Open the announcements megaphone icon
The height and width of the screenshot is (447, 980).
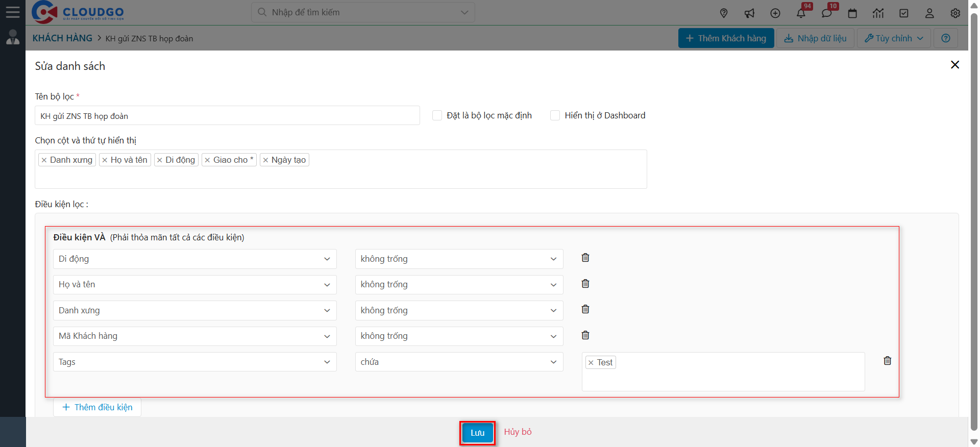click(749, 13)
